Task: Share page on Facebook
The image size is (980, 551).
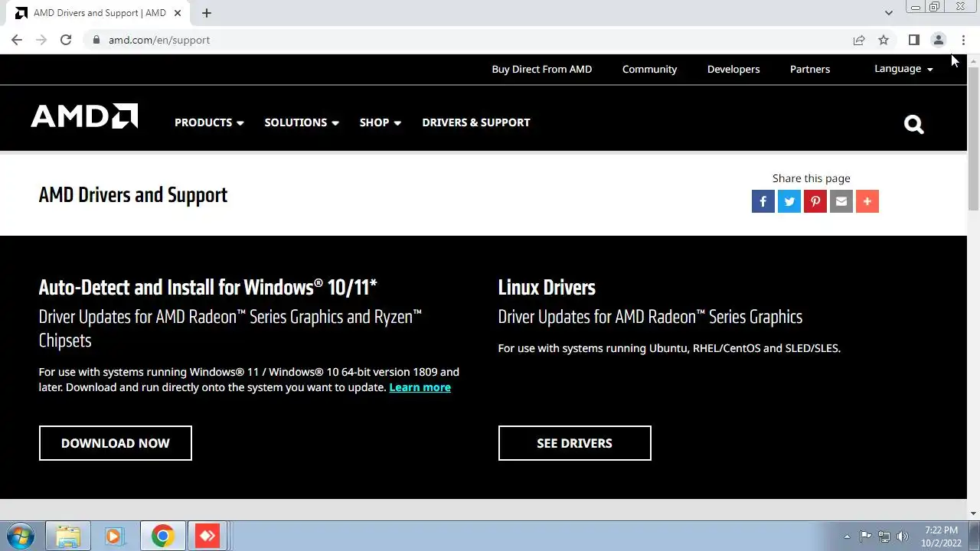Action: pyautogui.click(x=763, y=201)
